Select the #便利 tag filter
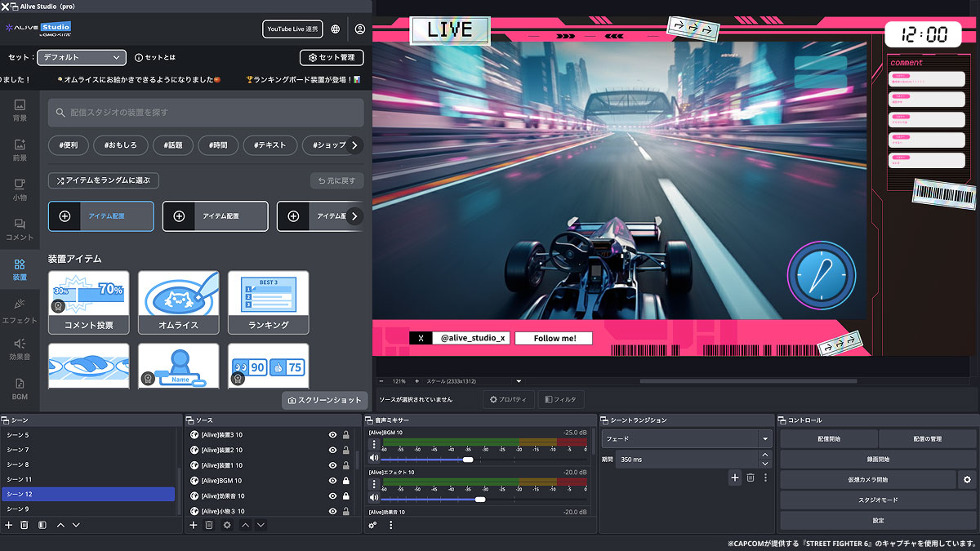Screen dimensions: 980x551 69,145
